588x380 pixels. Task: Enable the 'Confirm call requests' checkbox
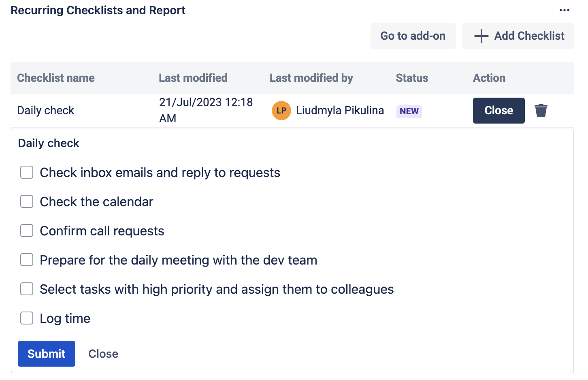pos(27,231)
